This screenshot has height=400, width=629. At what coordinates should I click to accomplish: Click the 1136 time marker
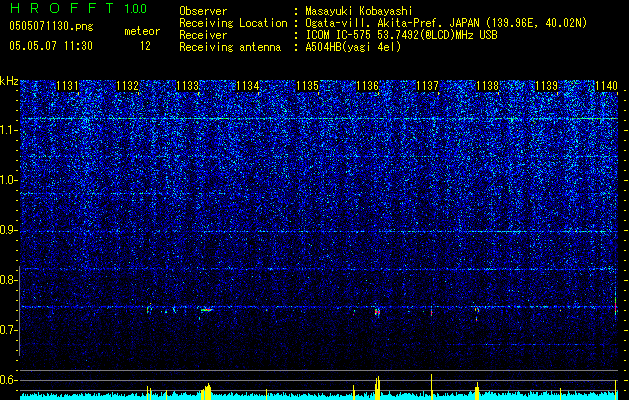[367, 86]
